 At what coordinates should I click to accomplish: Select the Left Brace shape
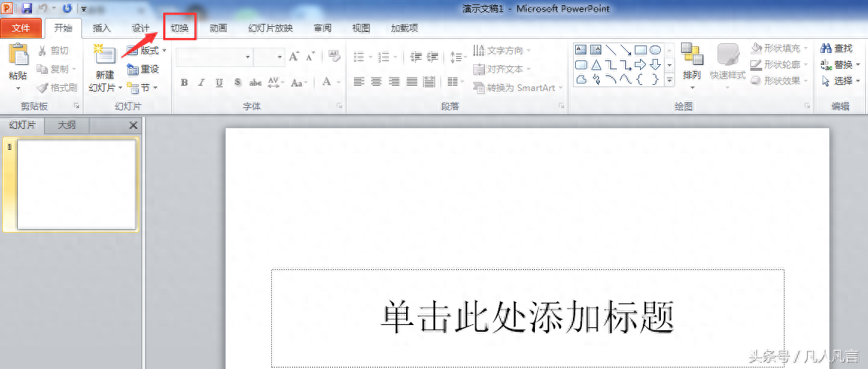click(x=641, y=79)
